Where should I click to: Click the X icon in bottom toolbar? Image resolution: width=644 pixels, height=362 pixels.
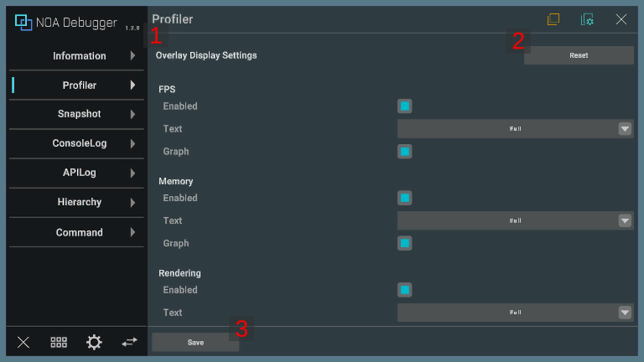(x=23, y=342)
